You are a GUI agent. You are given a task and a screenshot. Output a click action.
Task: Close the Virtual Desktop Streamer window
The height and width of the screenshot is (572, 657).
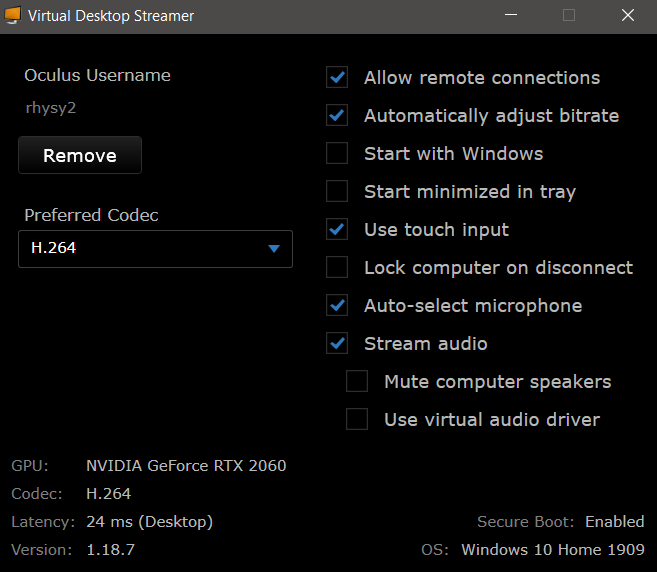tap(627, 16)
